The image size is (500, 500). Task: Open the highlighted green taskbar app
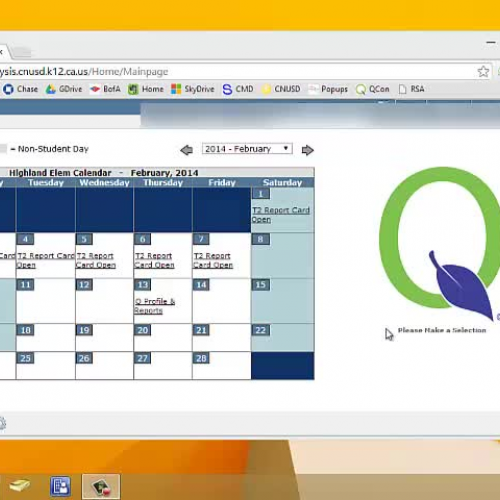101,487
